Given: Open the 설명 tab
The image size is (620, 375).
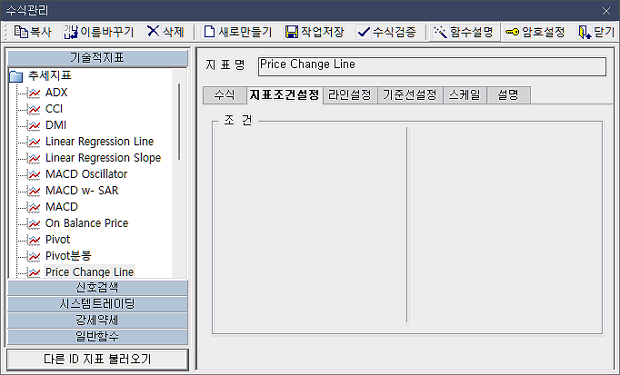Looking at the screenshot, I should (x=508, y=95).
